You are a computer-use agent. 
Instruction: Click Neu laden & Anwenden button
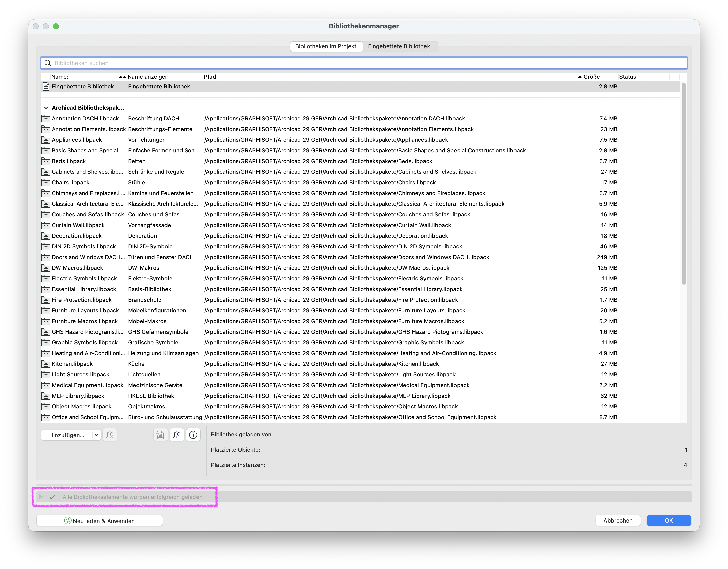(x=100, y=521)
